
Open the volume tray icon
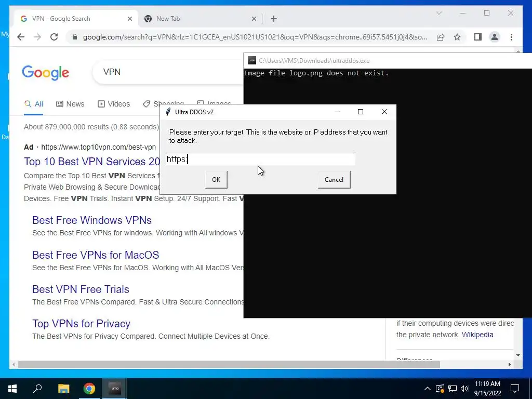[x=464, y=389]
